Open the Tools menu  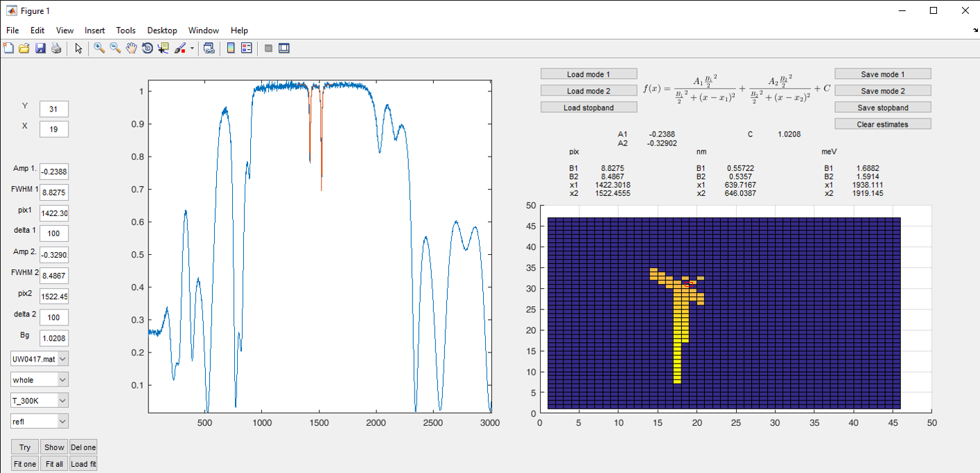125,30
